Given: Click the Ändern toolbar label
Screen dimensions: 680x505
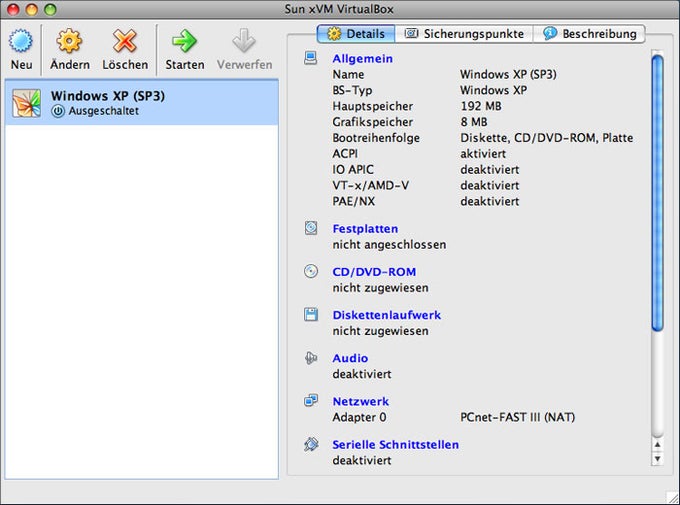Looking at the screenshot, I should tap(70, 64).
